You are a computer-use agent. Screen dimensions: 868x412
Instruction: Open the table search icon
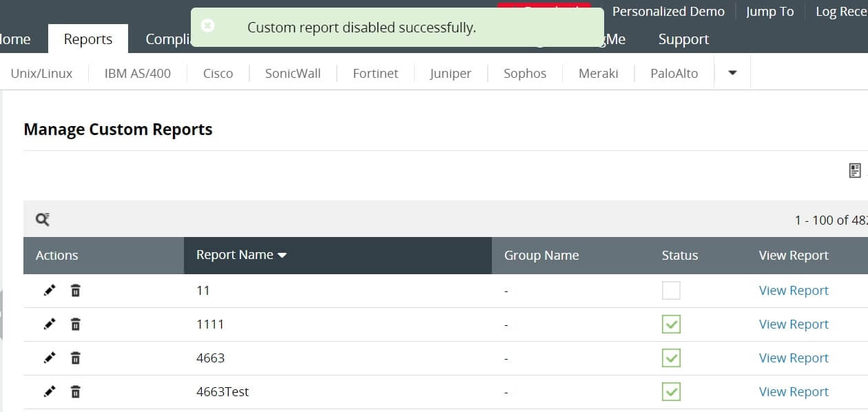coord(43,220)
